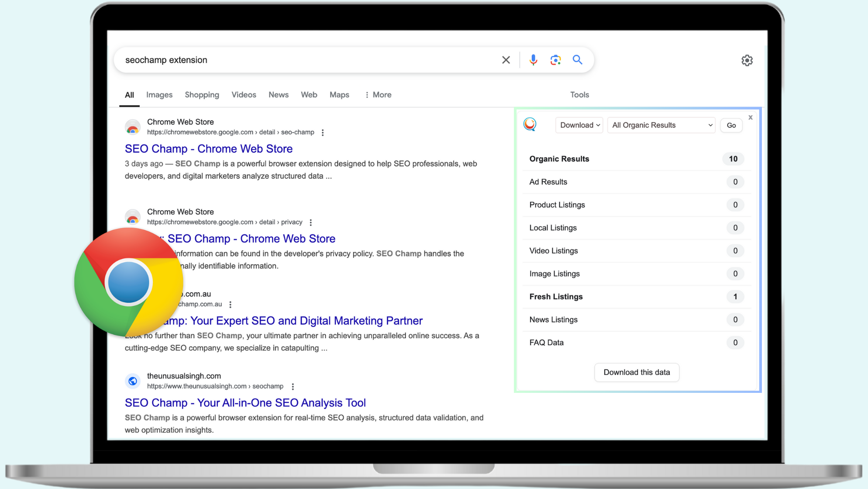Viewport: 868px width, 489px height.
Task: Switch to the Videos tab
Action: [x=244, y=95]
